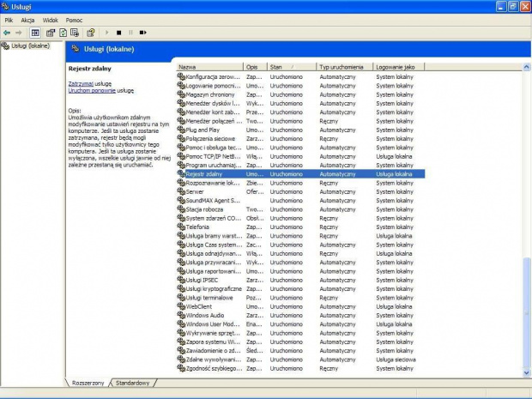
Task: Sort by the Logowanie jako column header
Action: coord(396,66)
